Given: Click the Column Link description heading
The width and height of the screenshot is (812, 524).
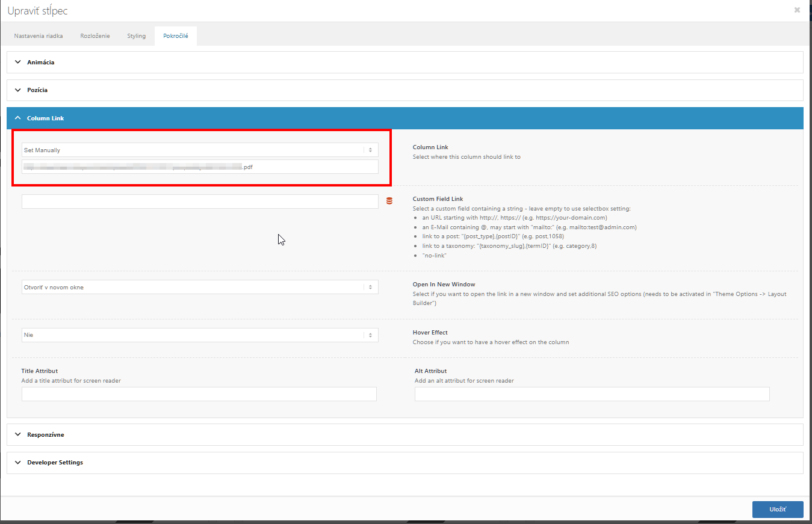Looking at the screenshot, I should 430,147.
